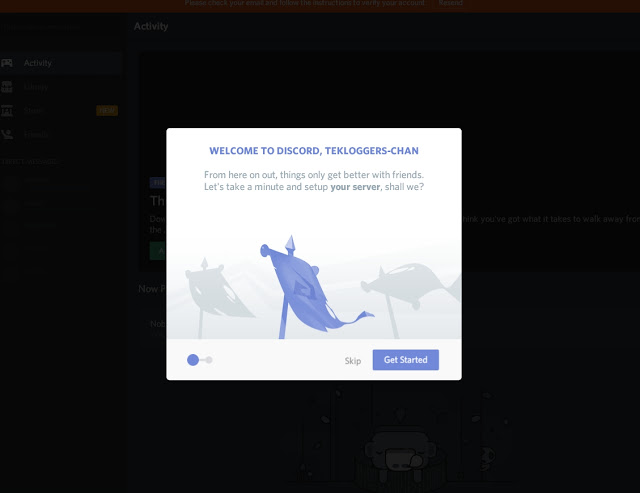Screen dimensions: 640x493
Task: Click the NEW badge beside Store
Action: (x=107, y=110)
